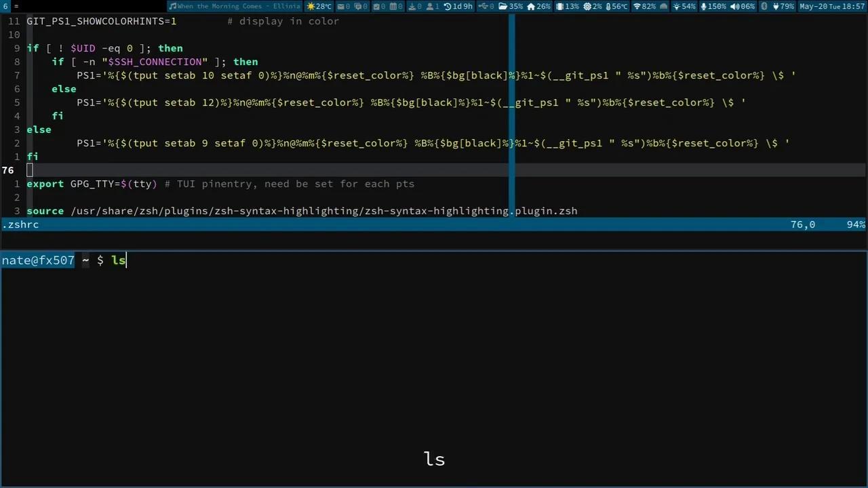Click the terminal prompt after nate@fx507
Viewport: 868px width, 488px height.
tap(119, 260)
